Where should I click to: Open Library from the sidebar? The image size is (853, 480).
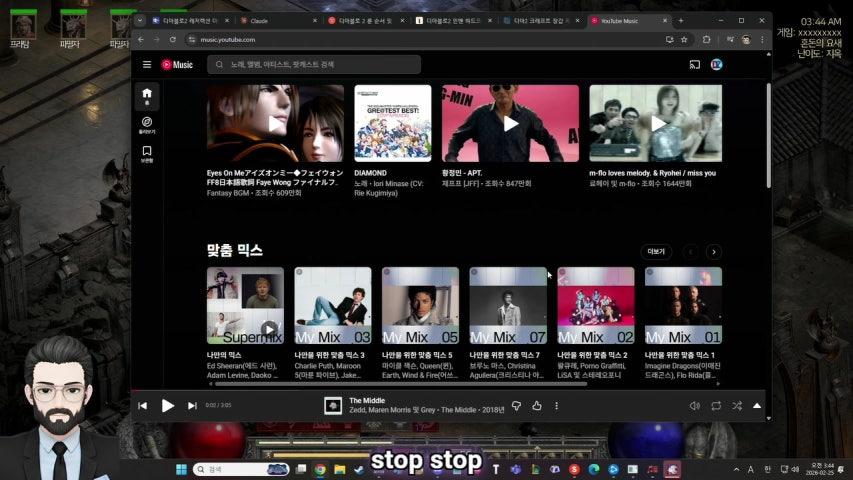147,154
